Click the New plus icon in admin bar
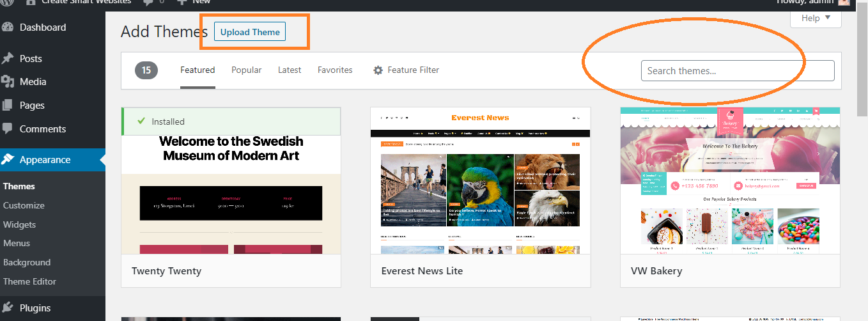Screen dimensions: 868x321 (x=182, y=2)
